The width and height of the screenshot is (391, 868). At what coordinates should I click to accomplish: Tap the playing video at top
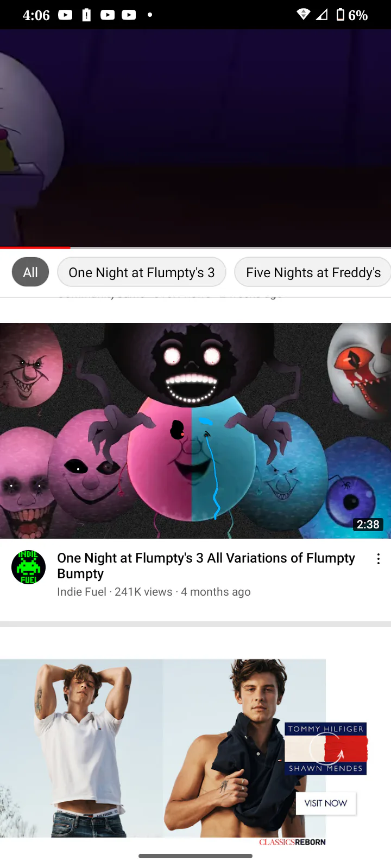[195, 138]
